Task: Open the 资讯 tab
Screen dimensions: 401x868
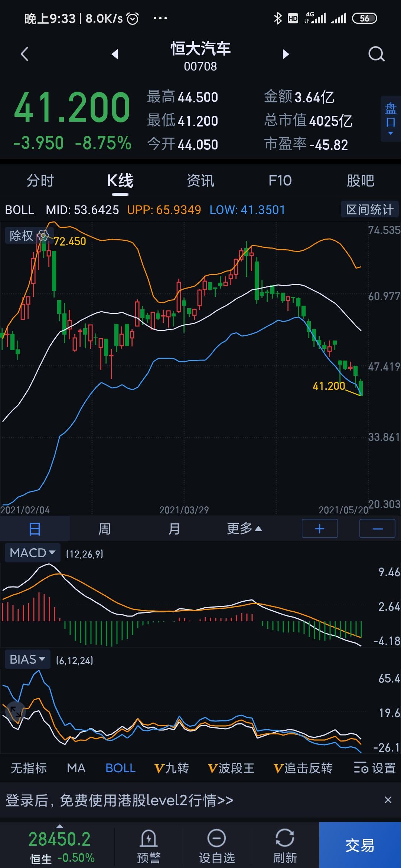Action: pos(200,181)
